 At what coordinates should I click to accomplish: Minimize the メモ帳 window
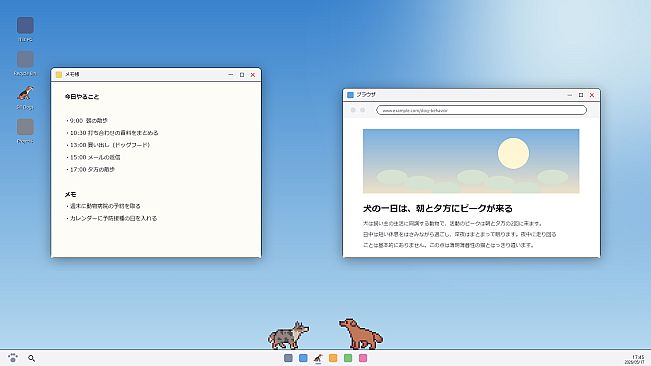pos(231,75)
